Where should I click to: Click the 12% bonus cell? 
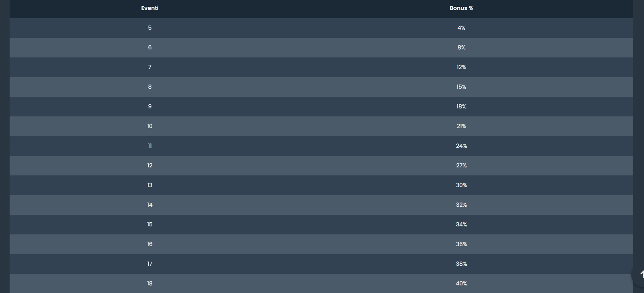[461, 67]
